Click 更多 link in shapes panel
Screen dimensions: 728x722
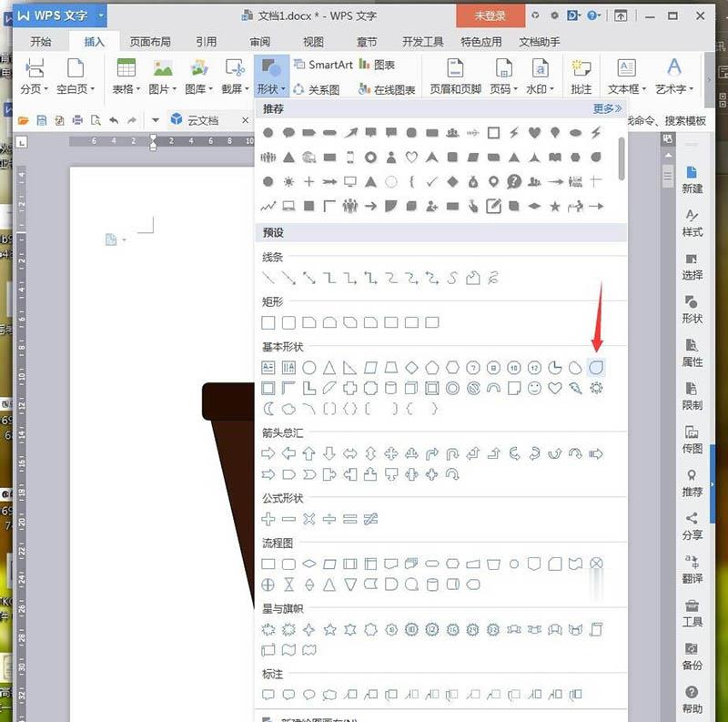point(607,108)
